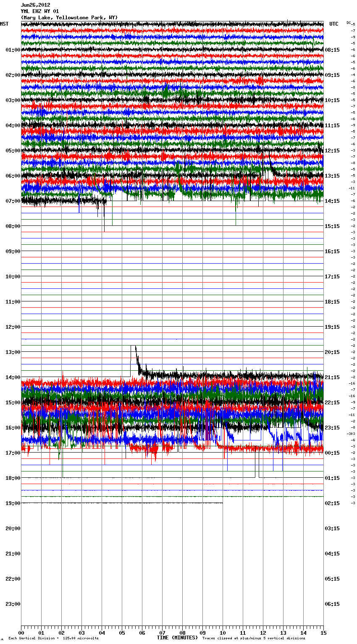The width and height of the screenshot is (357, 644).
Task: Click the 10:15 UTC time label
Action: click(x=332, y=100)
